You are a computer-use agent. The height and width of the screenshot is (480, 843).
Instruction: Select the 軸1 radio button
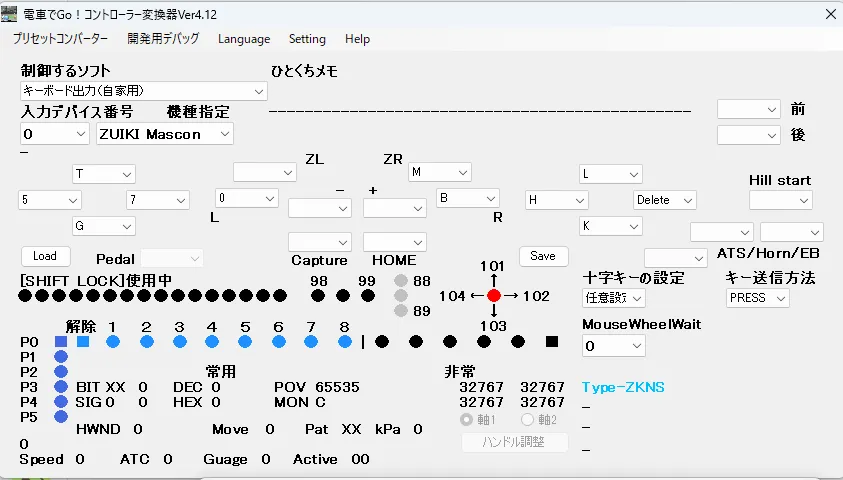pyautogui.click(x=466, y=419)
